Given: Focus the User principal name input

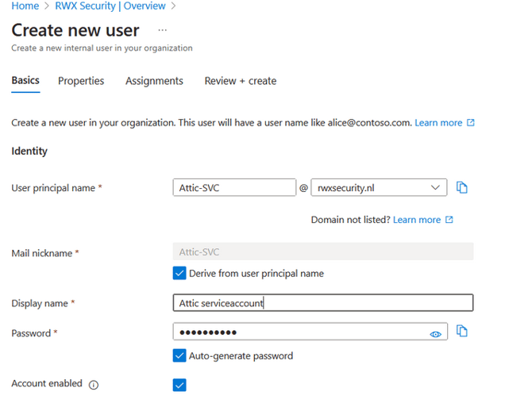Looking at the screenshot, I should pos(234,188).
